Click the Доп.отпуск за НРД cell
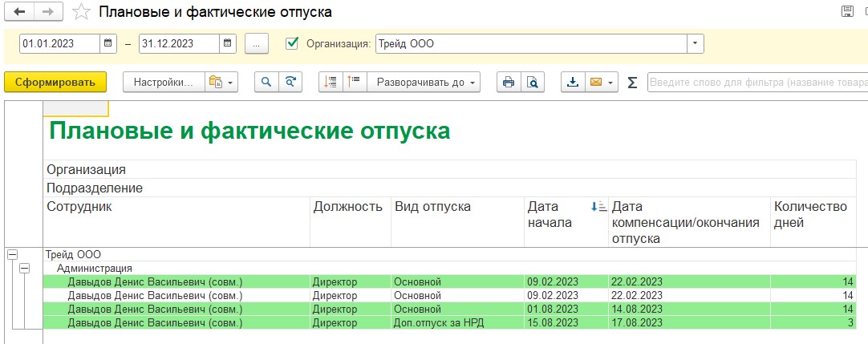This screenshot has width=868, height=344. [457, 322]
